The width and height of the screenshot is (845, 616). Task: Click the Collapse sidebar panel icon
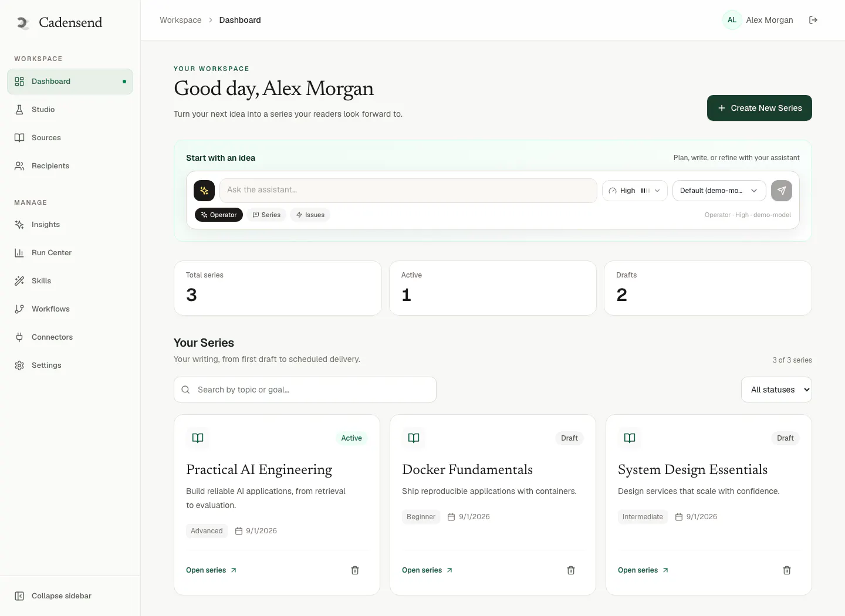tap(19, 596)
